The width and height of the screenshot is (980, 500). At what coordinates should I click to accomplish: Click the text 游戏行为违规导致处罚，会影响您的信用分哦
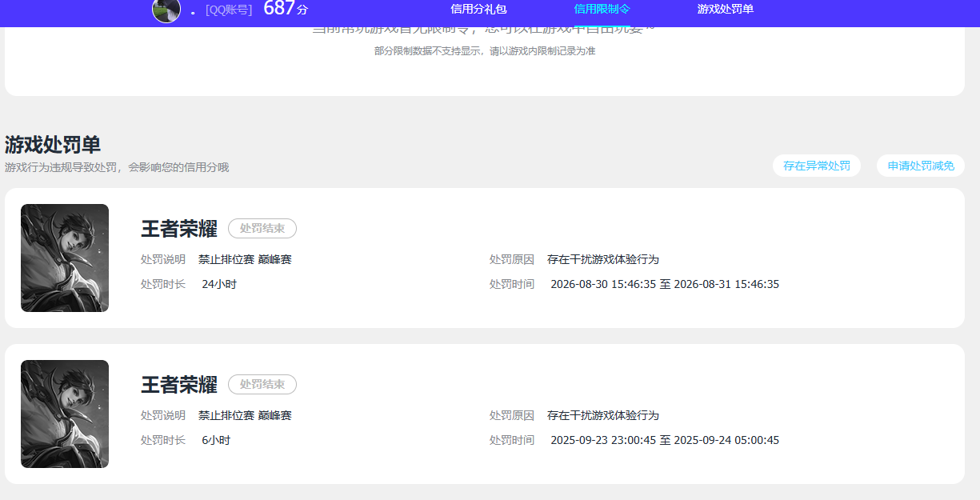(x=117, y=167)
